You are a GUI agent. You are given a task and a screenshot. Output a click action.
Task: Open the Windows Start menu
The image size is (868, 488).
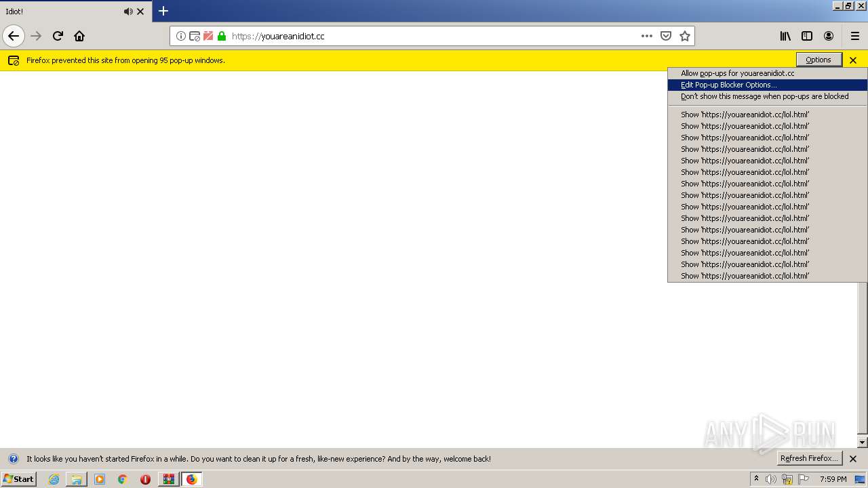tap(18, 479)
